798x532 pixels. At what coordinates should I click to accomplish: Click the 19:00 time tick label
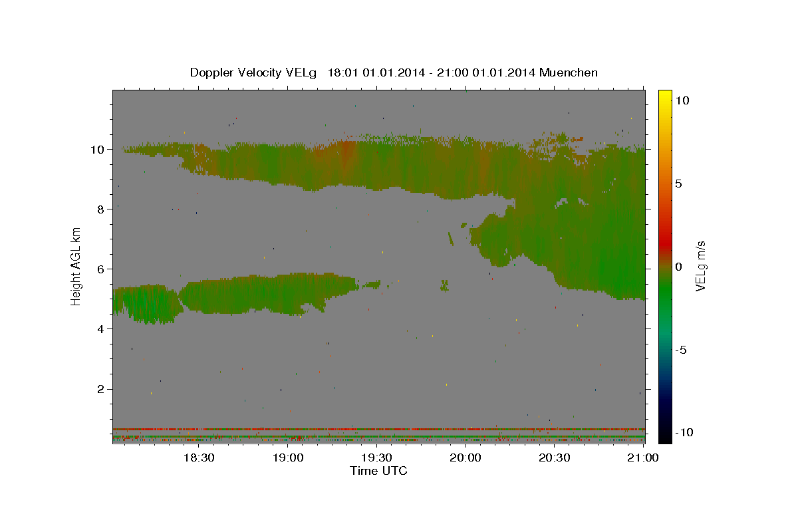tap(287, 458)
